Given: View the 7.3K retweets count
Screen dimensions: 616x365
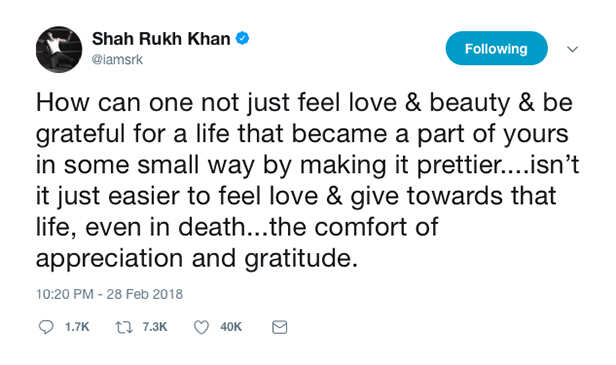Looking at the screenshot, I should pyautogui.click(x=155, y=327).
